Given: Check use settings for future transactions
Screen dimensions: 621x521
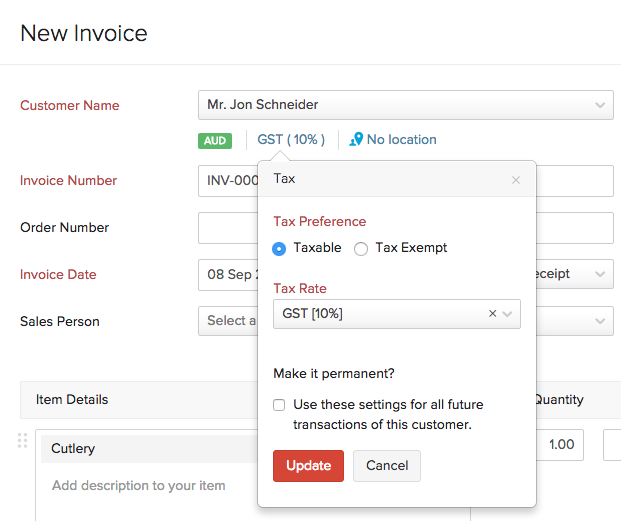Looking at the screenshot, I should tap(280, 405).
